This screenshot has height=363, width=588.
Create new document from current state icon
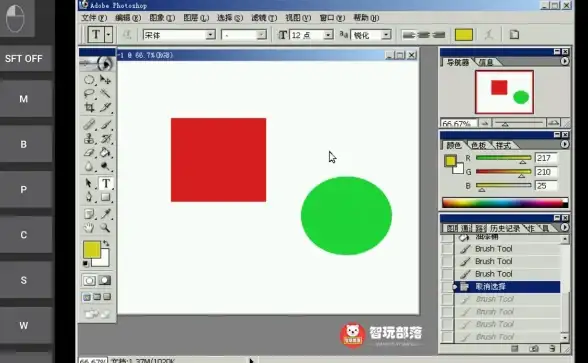[x=514, y=348]
